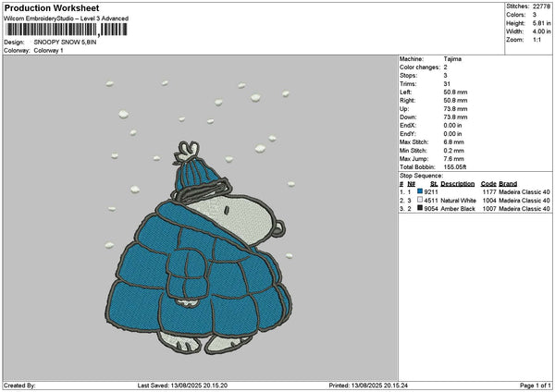Click the Stitches value '22778'
Viewport: 555px width, 392px height.
[x=541, y=6]
